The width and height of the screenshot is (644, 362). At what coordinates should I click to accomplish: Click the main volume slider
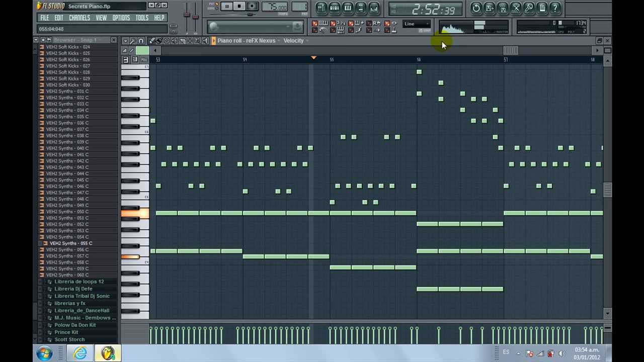(x=187, y=15)
